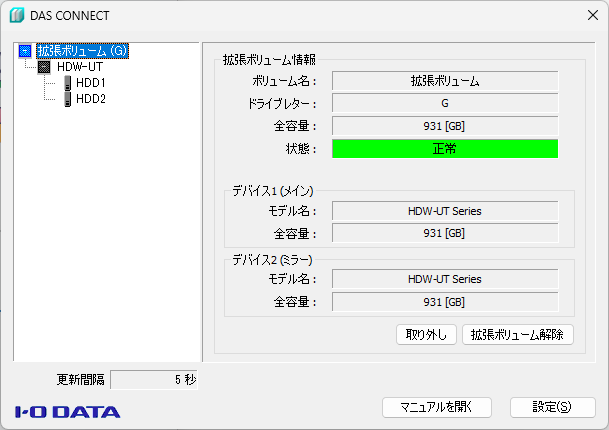Click デバイス1 (メイン) モデル名 field
The height and width of the screenshot is (430, 609).
(x=445, y=211)
